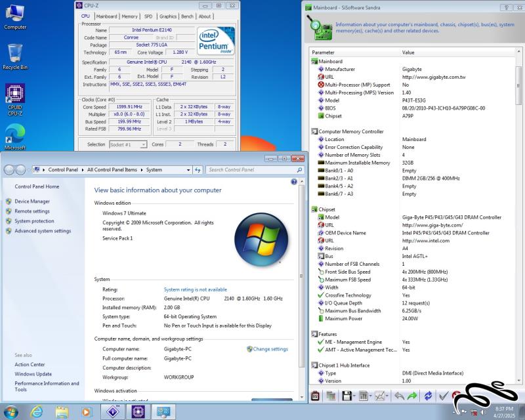Open the dropdown arrow beside Sandra chart icon
Screen dimensions: 525x420
(387, 396)
